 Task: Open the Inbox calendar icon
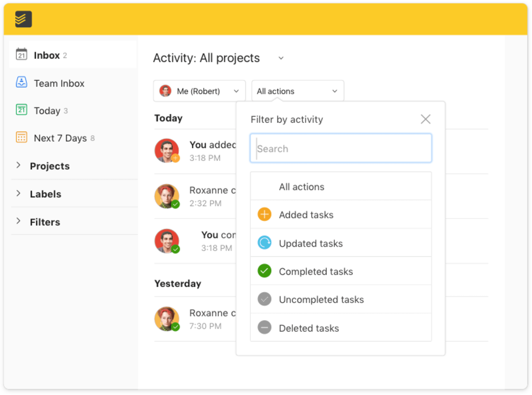[21, 54]
